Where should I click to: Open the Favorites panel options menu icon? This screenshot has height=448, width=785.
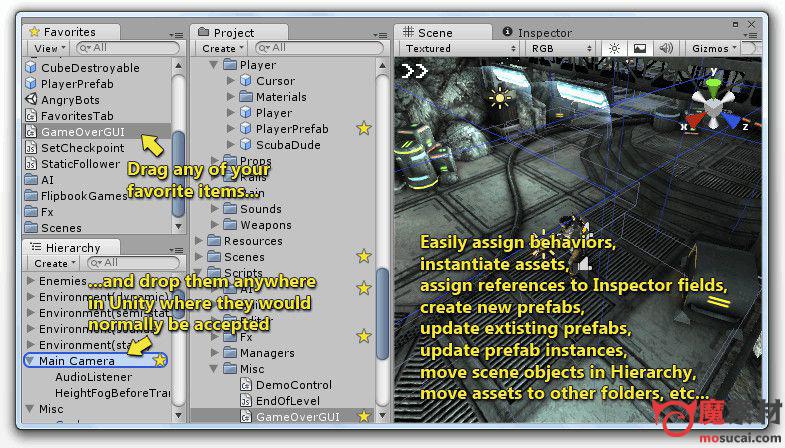pyautogui.click(x=176, y=35)
